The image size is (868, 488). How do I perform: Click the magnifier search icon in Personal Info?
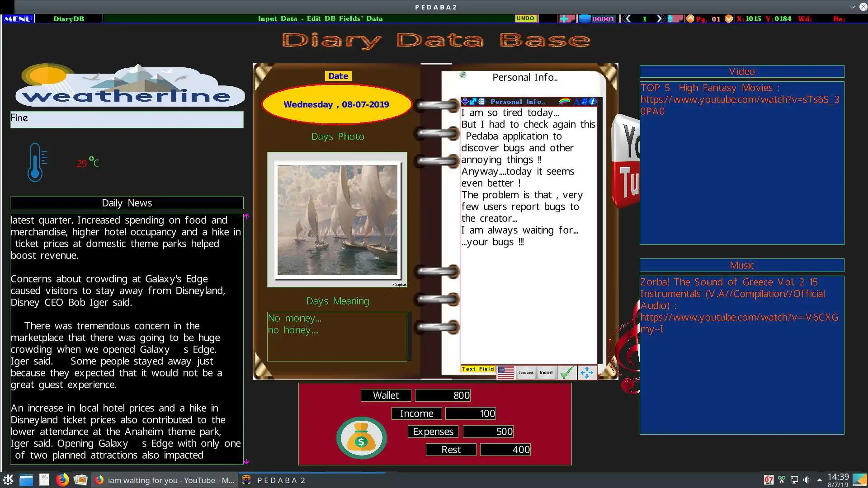[x=585, y=102]
